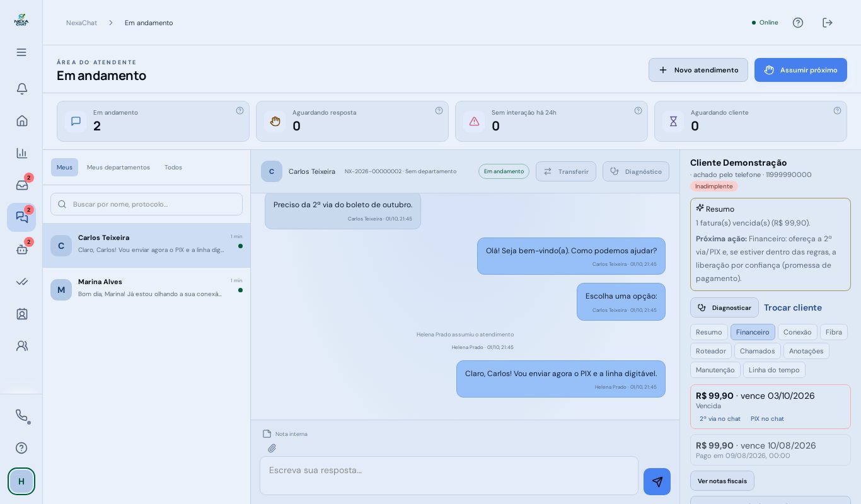This screenshot has height=504, width=861.
Task: Select the Meus departamentos tab
Action: [x=118, y=167]
